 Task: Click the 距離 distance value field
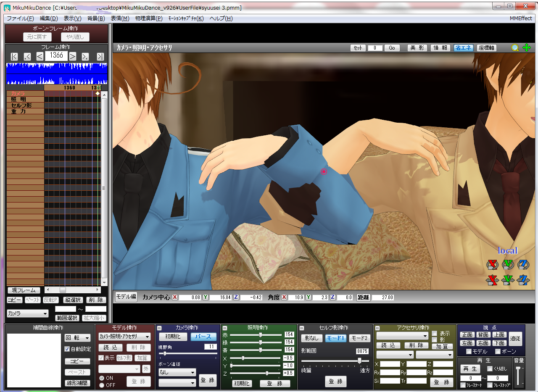pyautogui.click(x=383, y=297)
